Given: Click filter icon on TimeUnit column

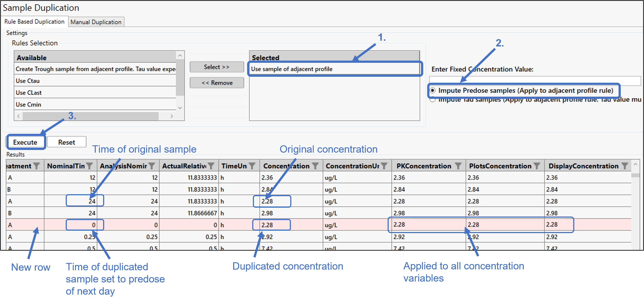Looking at the screenshot, I should coord(252,166).
